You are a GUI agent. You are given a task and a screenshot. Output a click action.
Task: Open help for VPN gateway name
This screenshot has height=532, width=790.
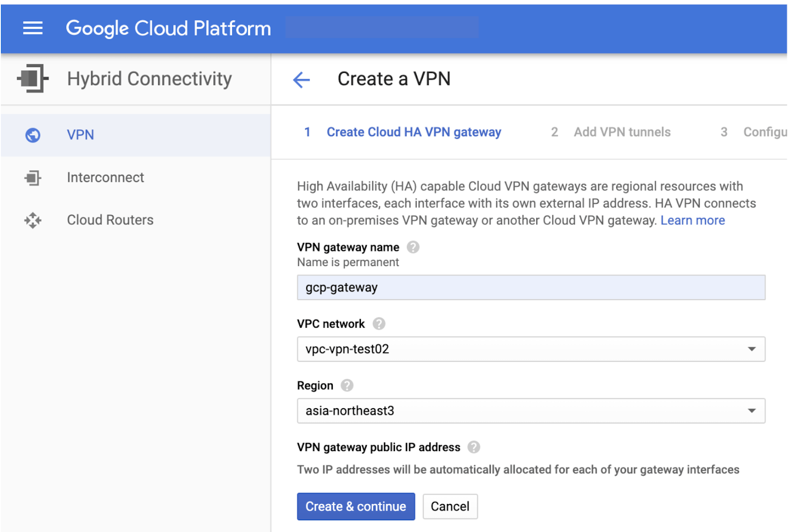[x=414, y=247]
